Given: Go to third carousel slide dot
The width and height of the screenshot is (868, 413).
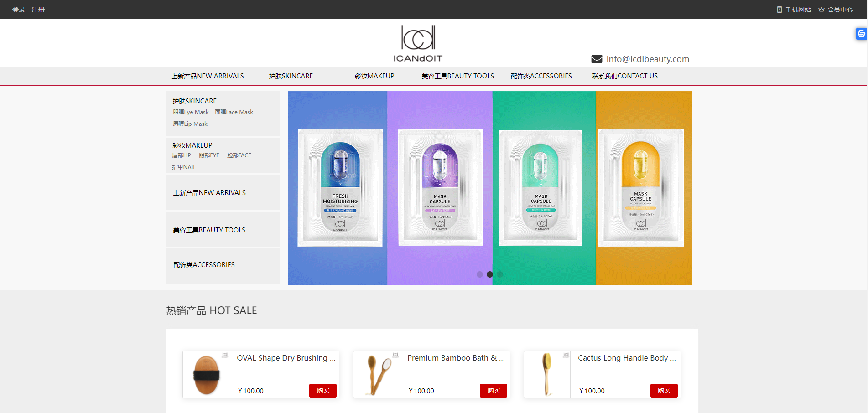Looking at the screenshot, I should [x=500, y=274].
